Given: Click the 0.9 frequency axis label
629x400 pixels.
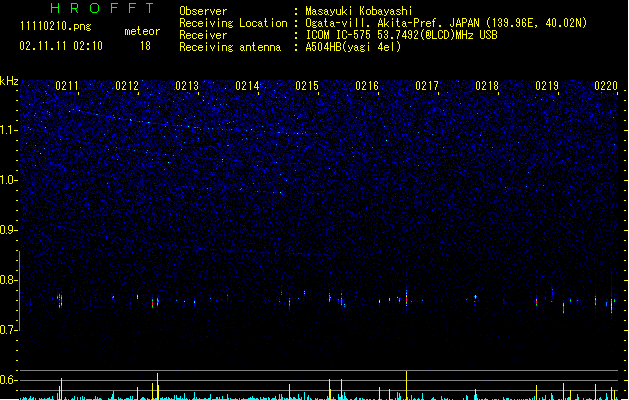Looking at the screenshot, I should coord(9,230).
